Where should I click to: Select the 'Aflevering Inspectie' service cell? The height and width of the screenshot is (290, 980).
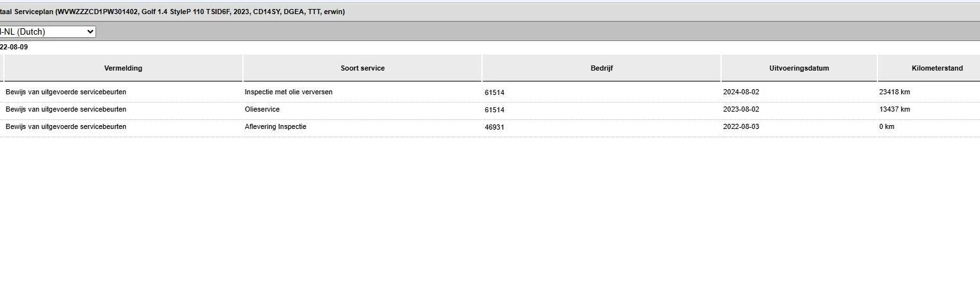[276, 127]
